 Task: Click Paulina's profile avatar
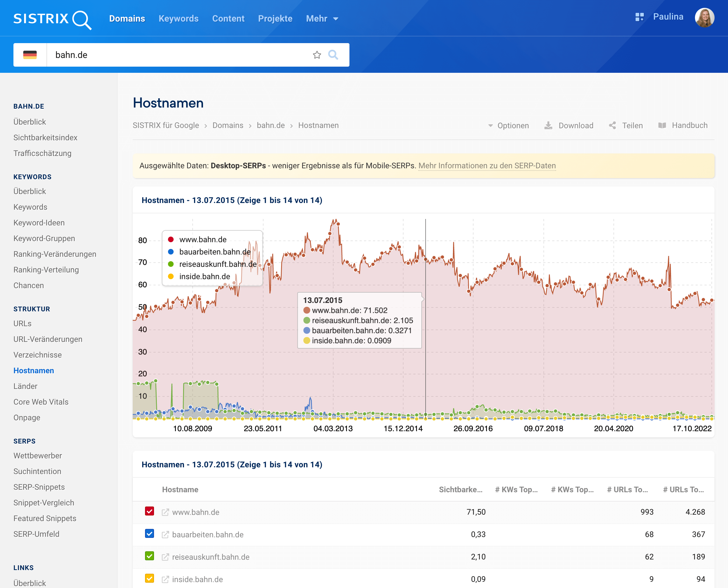click(704, 18)
